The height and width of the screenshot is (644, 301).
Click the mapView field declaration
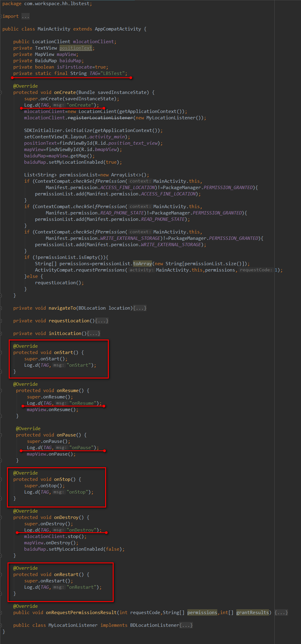66,54
